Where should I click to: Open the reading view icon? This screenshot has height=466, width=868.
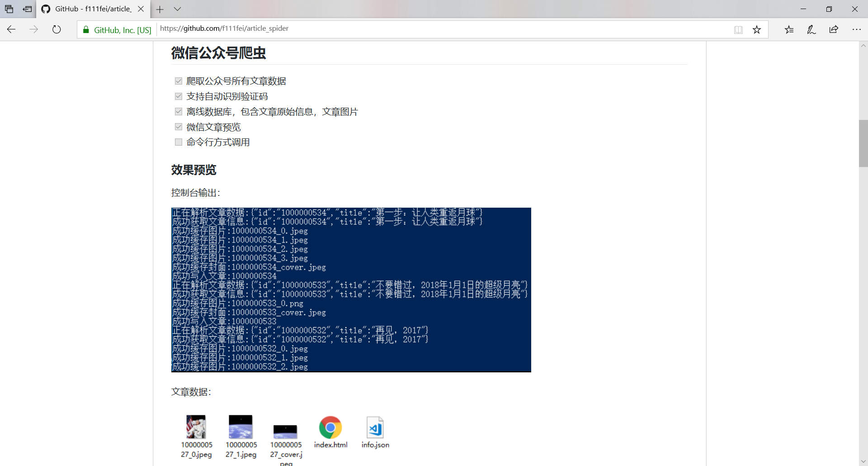click(x=738, y=30)
